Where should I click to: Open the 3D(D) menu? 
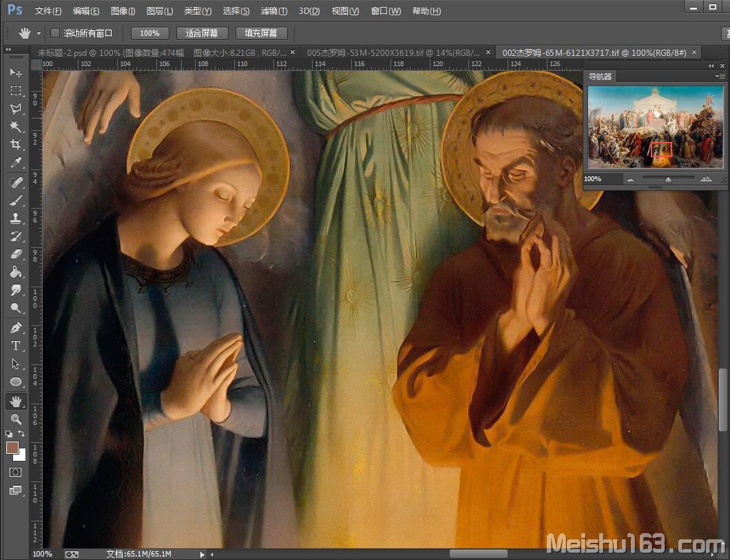(309, 11)
